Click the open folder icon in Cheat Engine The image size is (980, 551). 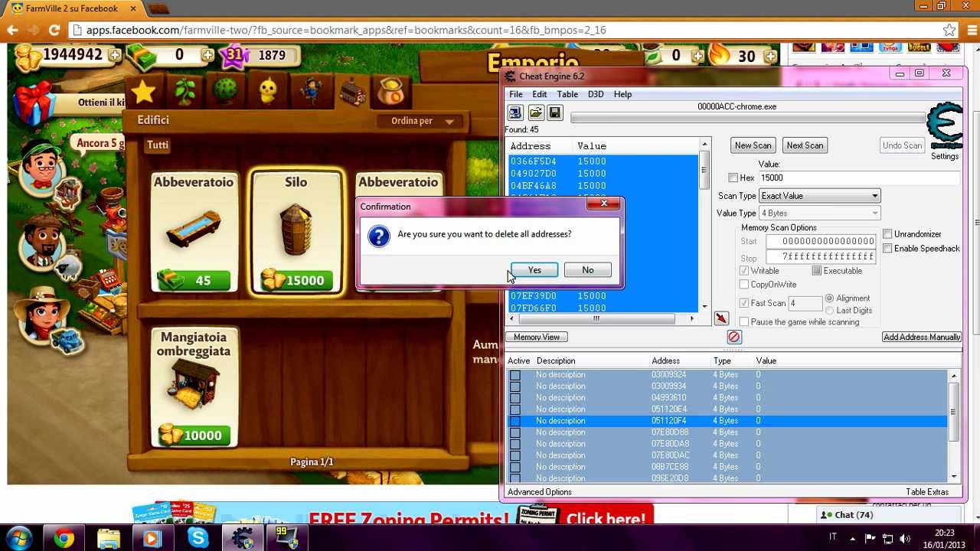[535, 113]
